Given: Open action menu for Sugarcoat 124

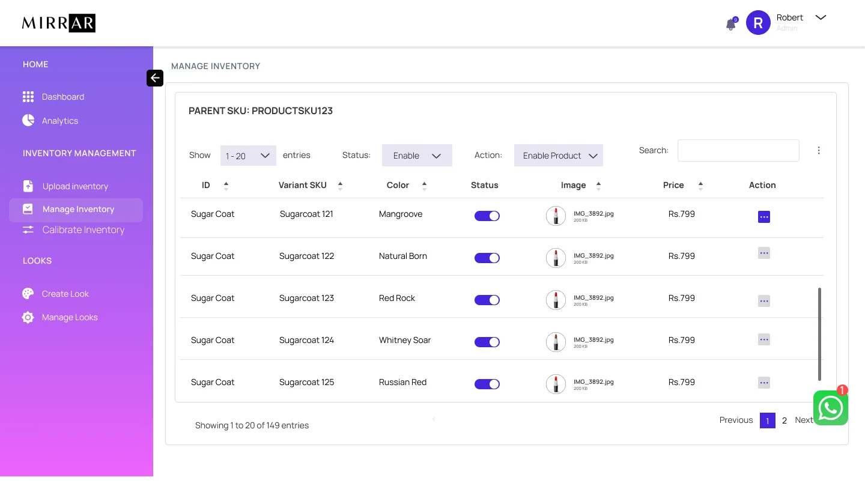Looking at the screenshot, I should [x=764, y=339].
